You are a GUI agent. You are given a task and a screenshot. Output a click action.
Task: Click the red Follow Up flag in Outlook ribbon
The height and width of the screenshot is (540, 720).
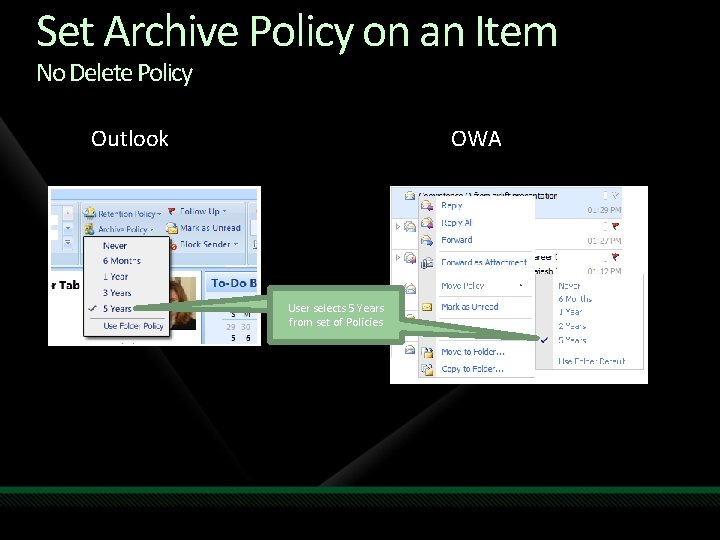(x=172, y=211)
